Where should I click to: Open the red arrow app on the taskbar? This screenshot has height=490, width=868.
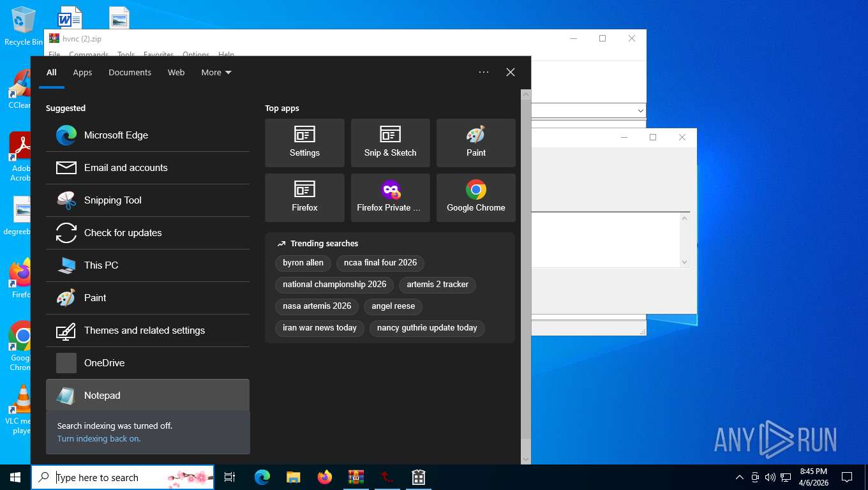tap(387, 477)
